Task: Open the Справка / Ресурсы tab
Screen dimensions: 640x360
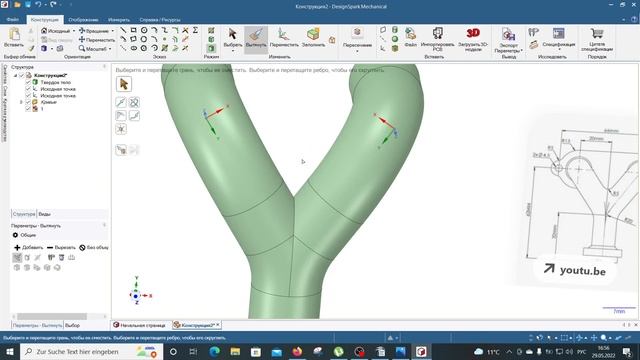Action: coord(160,20)
